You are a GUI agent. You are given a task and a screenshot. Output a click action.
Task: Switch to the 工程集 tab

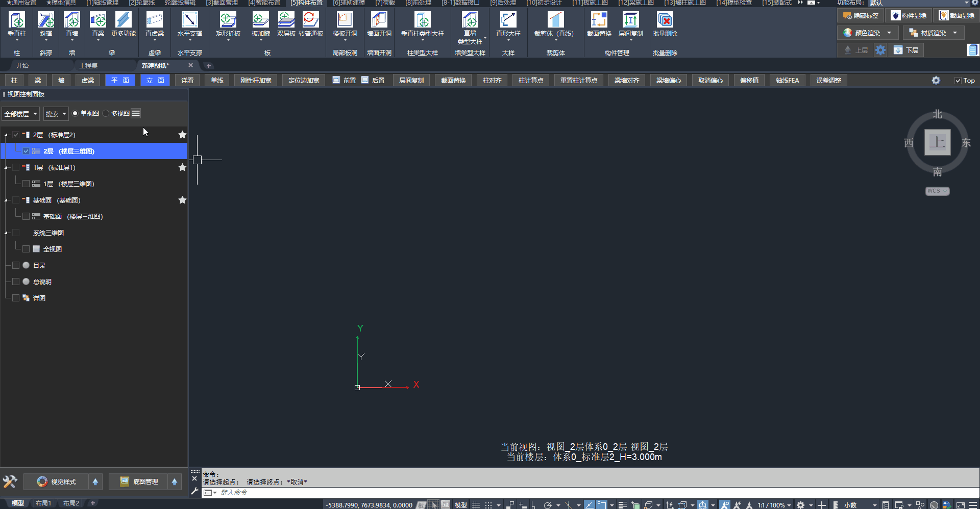88,66
